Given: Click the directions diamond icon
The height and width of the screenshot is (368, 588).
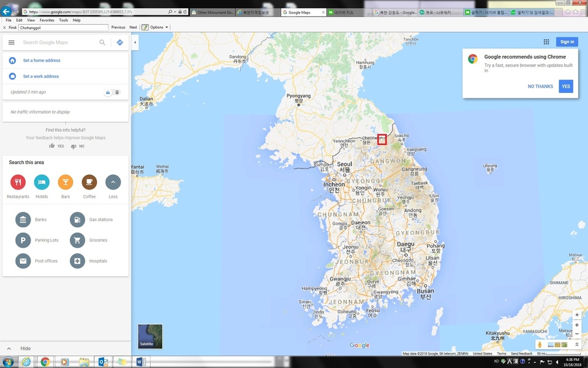Looking at the screenshot, I should (120, 42).
